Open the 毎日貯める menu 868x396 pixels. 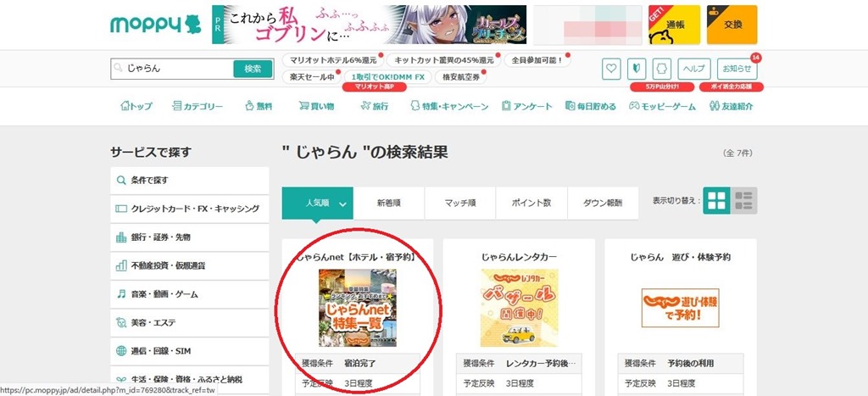click(x=591, y=106)
